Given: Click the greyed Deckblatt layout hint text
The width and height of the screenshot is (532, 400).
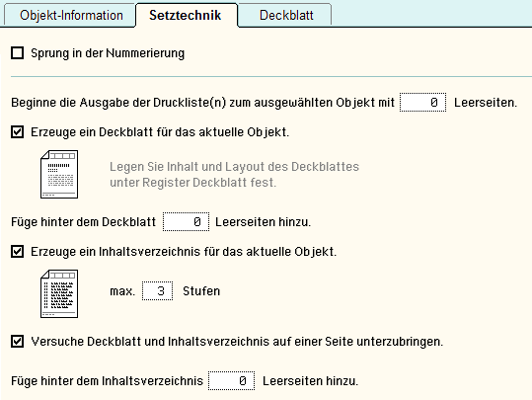Looking at the screenshot, I should [235, 175].
